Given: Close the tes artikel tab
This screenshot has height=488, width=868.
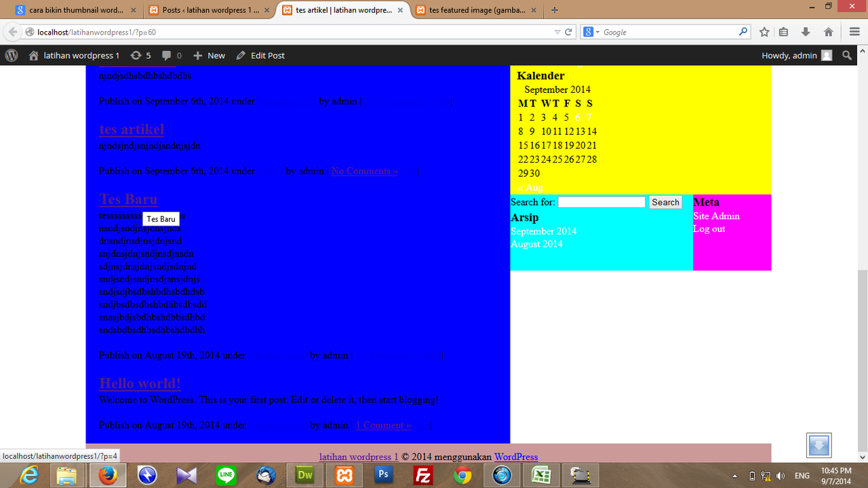Looking at the screenshot, I should coord(400,10).
